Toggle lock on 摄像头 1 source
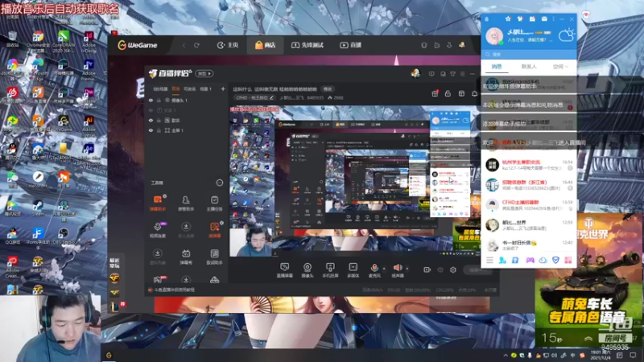Viewport: 644px width, 362px height. [159, 100]
